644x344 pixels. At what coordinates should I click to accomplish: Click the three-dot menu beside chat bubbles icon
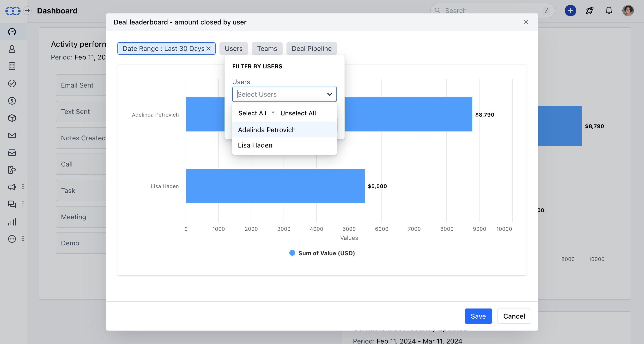[23, 204]
